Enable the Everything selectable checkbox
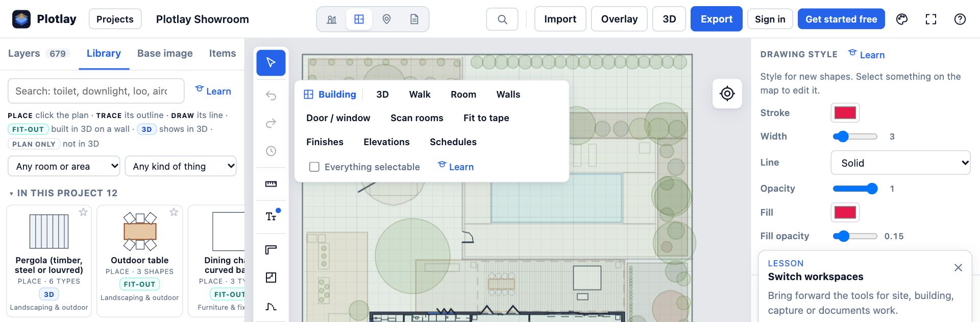980x322 pixels. [x=314, y=167]
